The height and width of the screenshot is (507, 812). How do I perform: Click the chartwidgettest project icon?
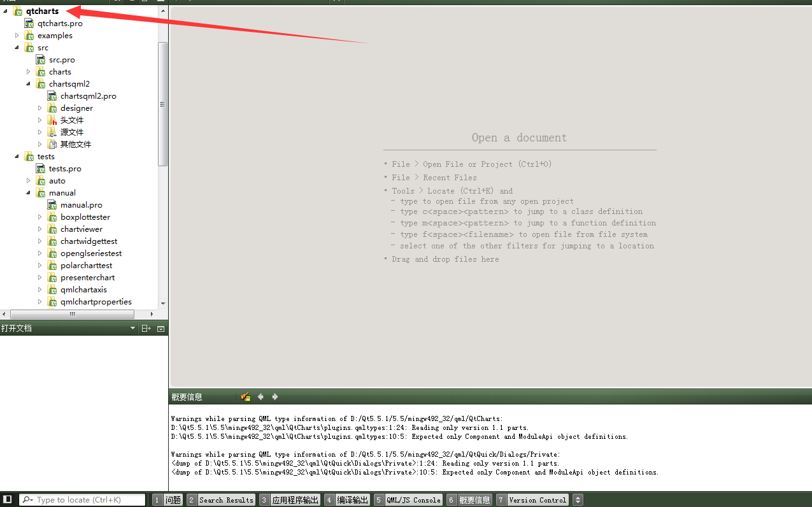[52, 241]
